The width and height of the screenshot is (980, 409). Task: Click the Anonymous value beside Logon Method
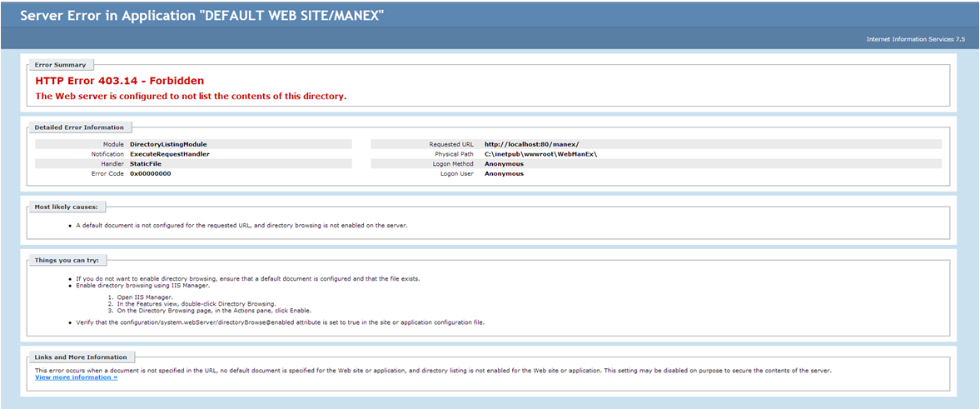(x=504, y=164)
